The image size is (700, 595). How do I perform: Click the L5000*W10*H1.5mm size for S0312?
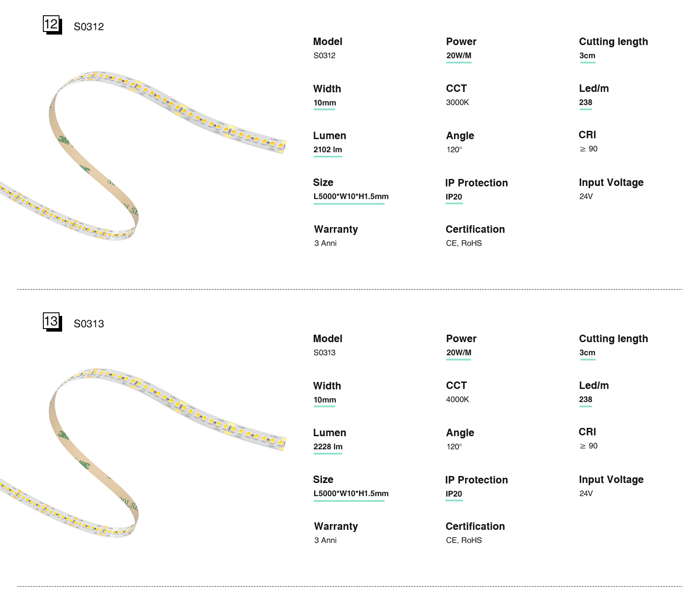tap(351, 196)
